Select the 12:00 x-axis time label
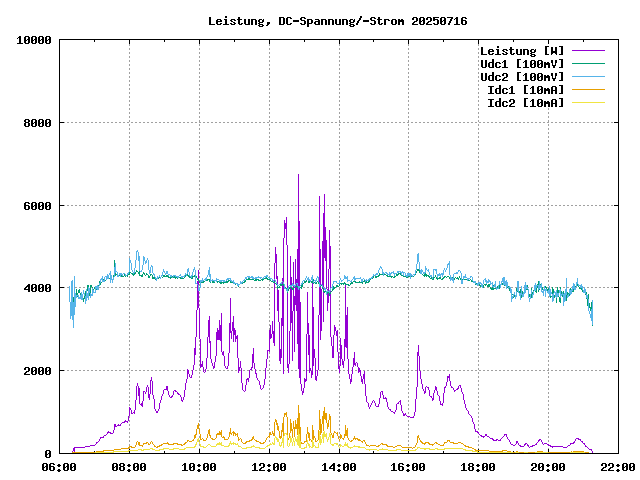The image size is (640, 480). tap(269, 466)
